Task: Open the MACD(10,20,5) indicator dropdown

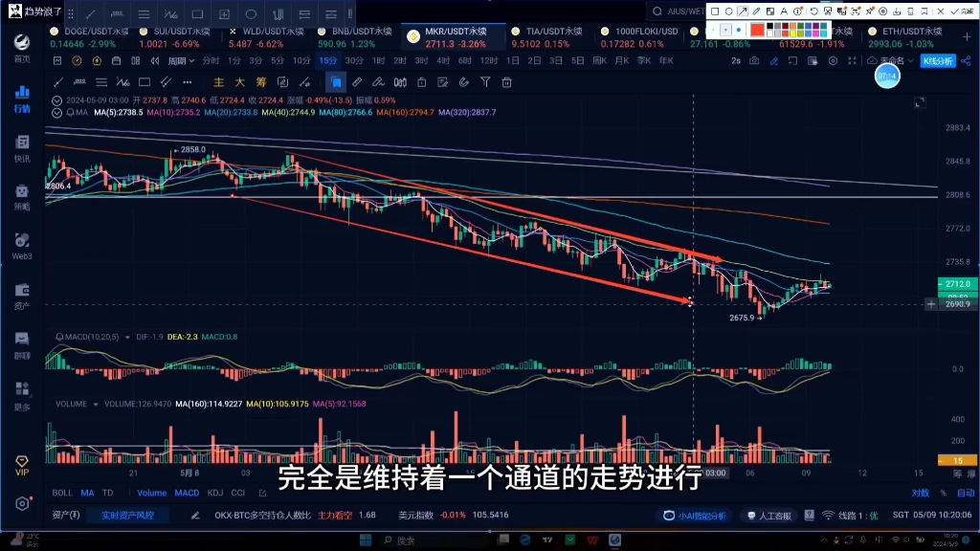Action: click(x=127, y=337)
